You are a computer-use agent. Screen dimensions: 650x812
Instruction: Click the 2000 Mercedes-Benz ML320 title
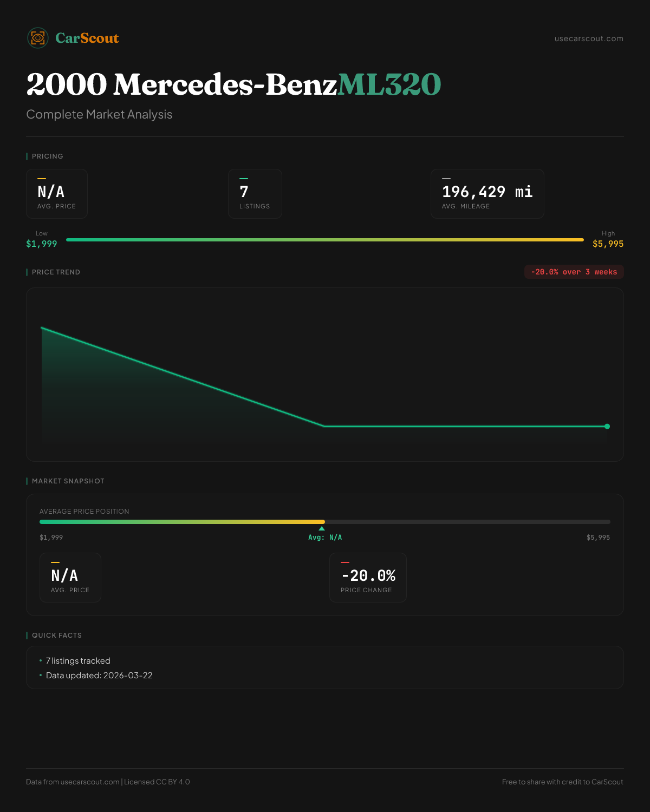click(233, 84)
